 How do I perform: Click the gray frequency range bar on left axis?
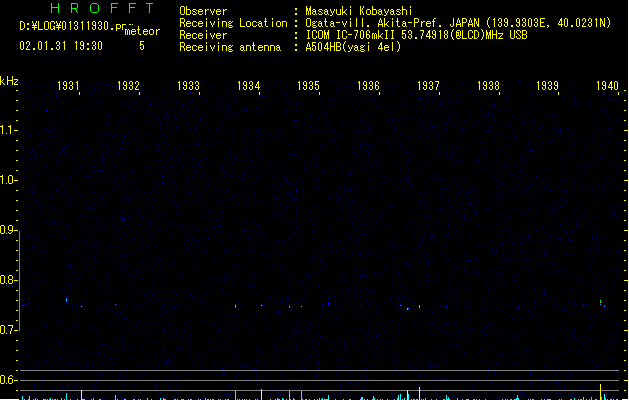tap(20, 281)
